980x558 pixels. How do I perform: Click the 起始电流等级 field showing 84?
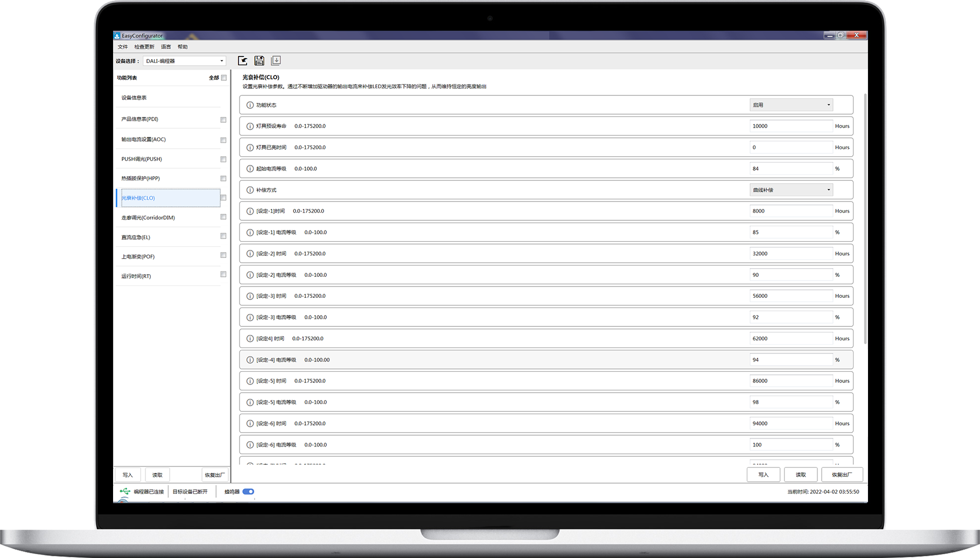tap(791, 169)
